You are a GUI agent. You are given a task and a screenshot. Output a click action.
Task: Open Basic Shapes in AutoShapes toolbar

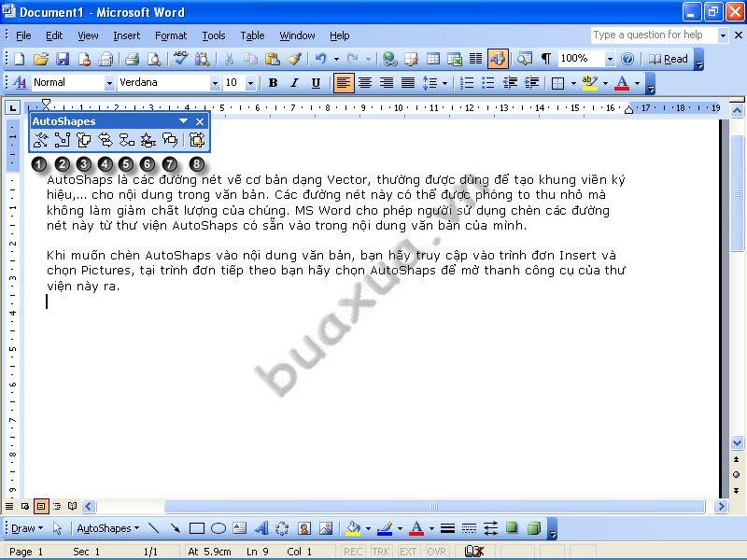[x=84, y=139]
